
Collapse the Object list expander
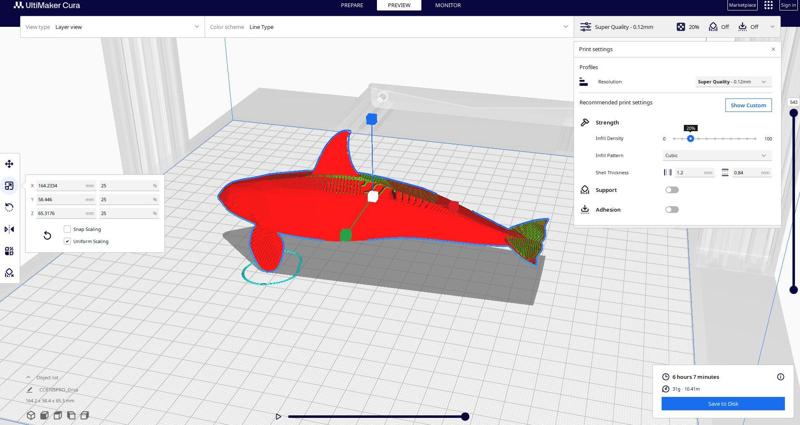point(29,378)
